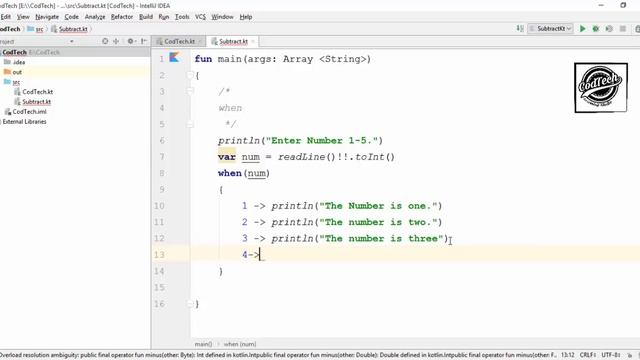Open the VCS menu
This screenshot has height=360, width=640.
coord(200,17)
